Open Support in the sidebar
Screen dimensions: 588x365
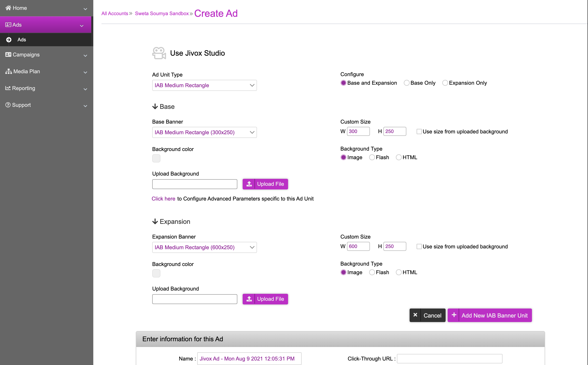[x=21, y=105]
